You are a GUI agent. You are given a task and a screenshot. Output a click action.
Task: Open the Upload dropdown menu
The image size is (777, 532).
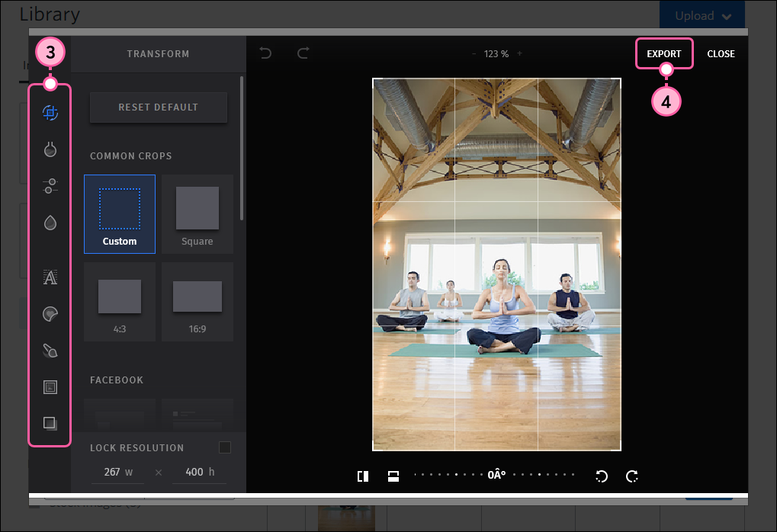[701, 14]
